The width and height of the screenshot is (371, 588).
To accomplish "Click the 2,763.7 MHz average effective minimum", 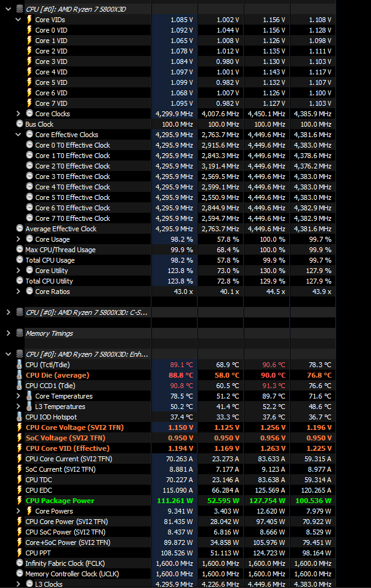I will 220,229.
